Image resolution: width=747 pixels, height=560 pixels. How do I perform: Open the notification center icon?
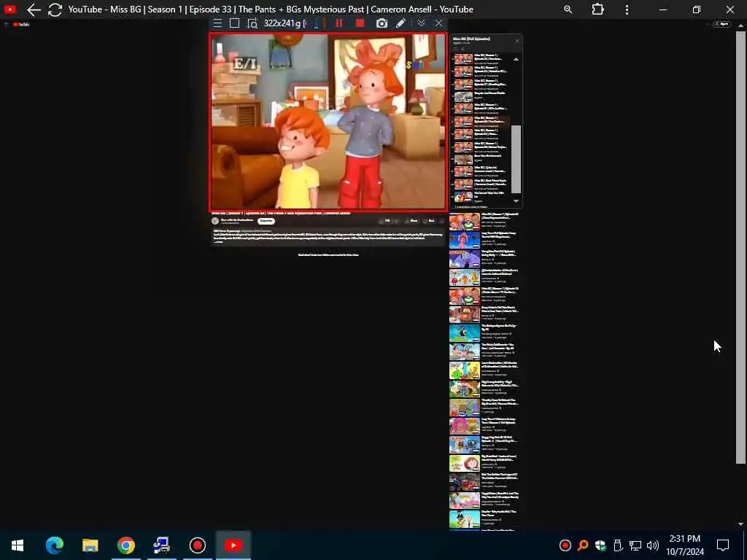point(723,545)
